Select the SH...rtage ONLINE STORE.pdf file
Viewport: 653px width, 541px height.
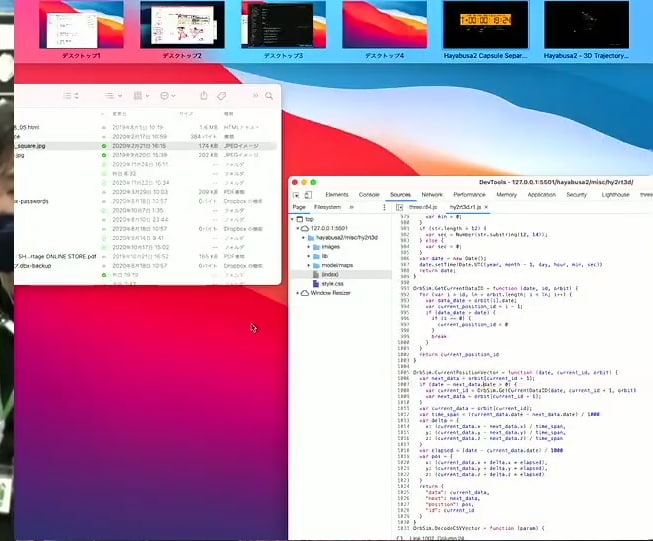(x=57, y=257)
